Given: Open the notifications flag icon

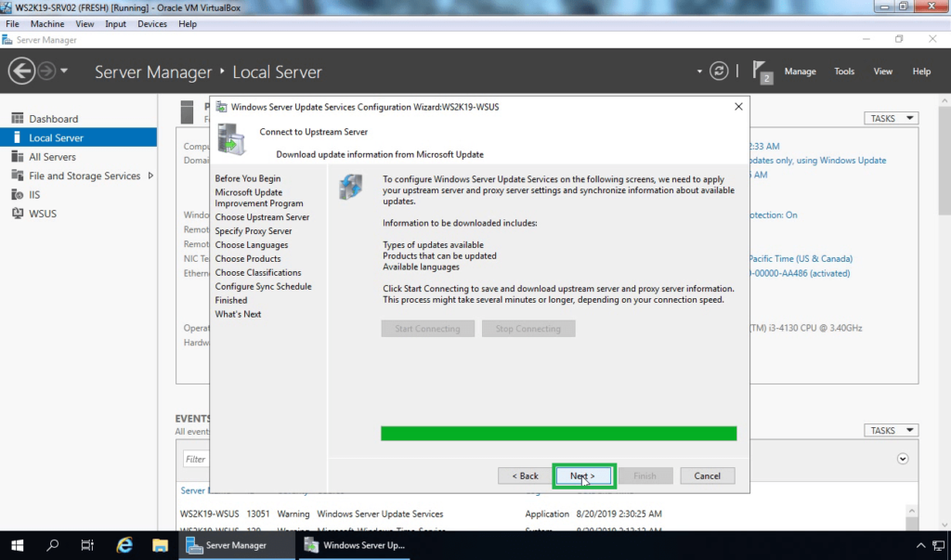Looking at the screenshot, I should (x=762, y=72).
